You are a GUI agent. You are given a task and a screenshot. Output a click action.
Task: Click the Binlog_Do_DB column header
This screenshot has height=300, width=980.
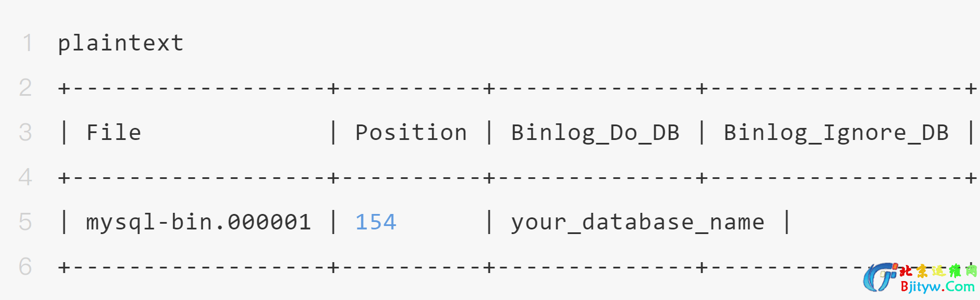595,133
